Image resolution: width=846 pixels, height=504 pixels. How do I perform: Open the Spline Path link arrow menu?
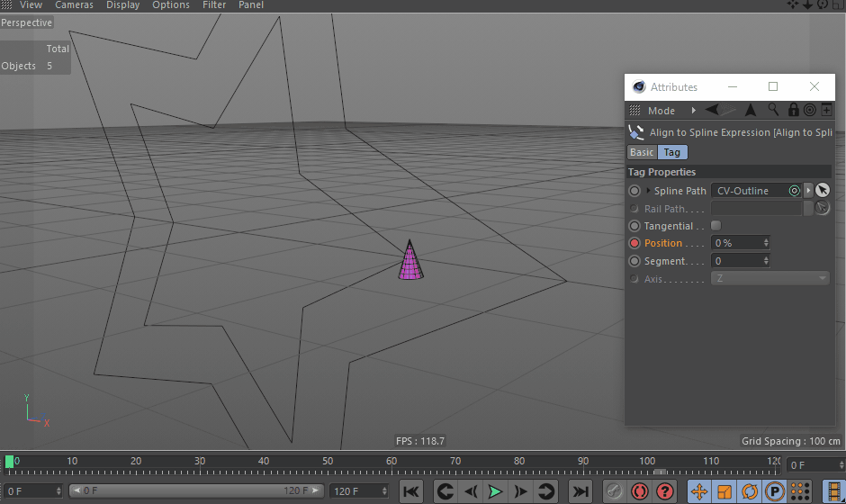(x=808, y=191)
